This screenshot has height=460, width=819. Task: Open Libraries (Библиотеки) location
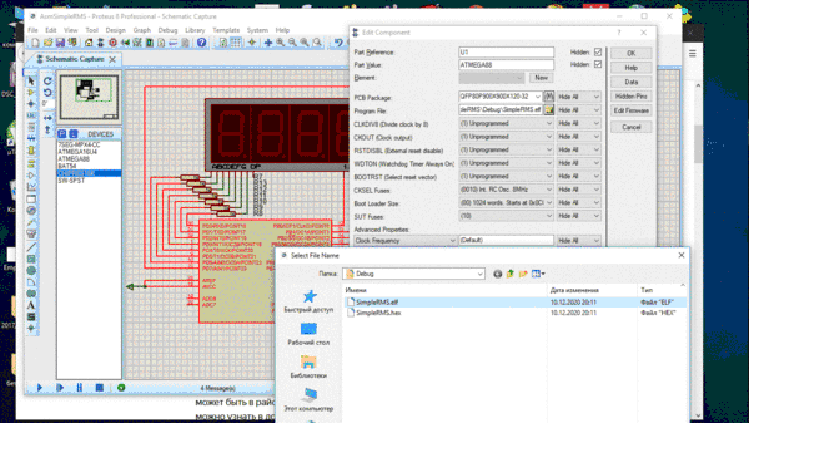309,367
